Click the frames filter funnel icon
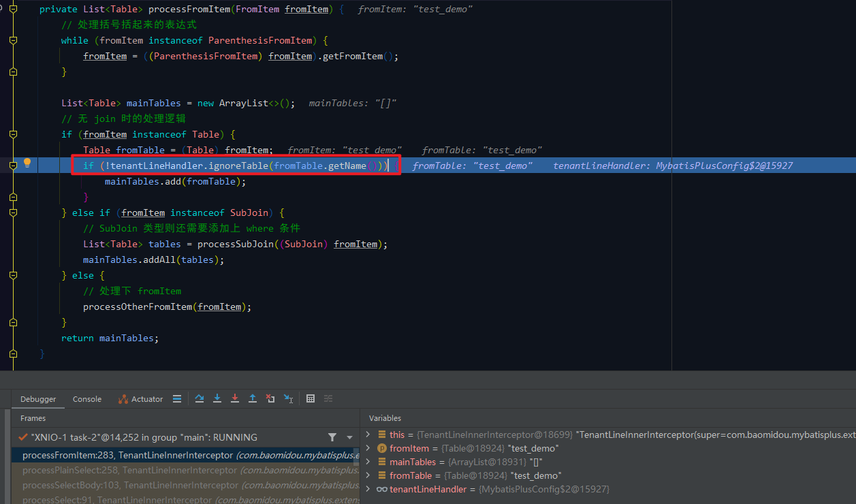 coord(332,437)
